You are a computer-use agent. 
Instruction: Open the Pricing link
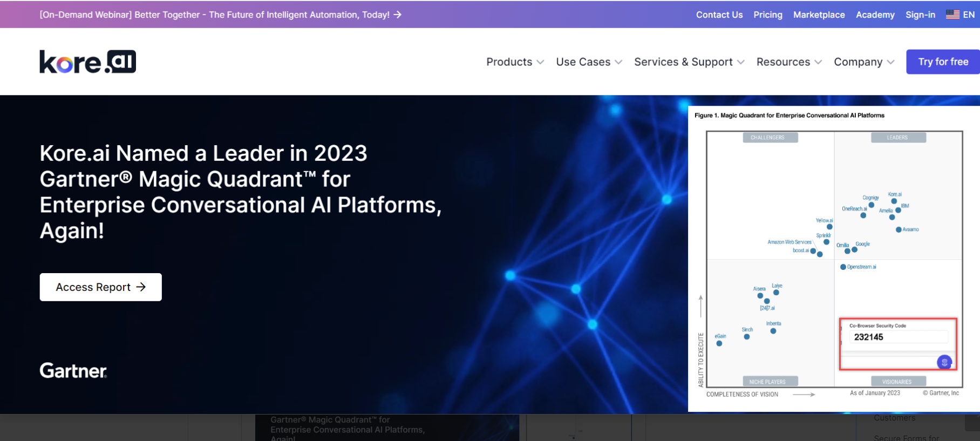pos(767,15)
